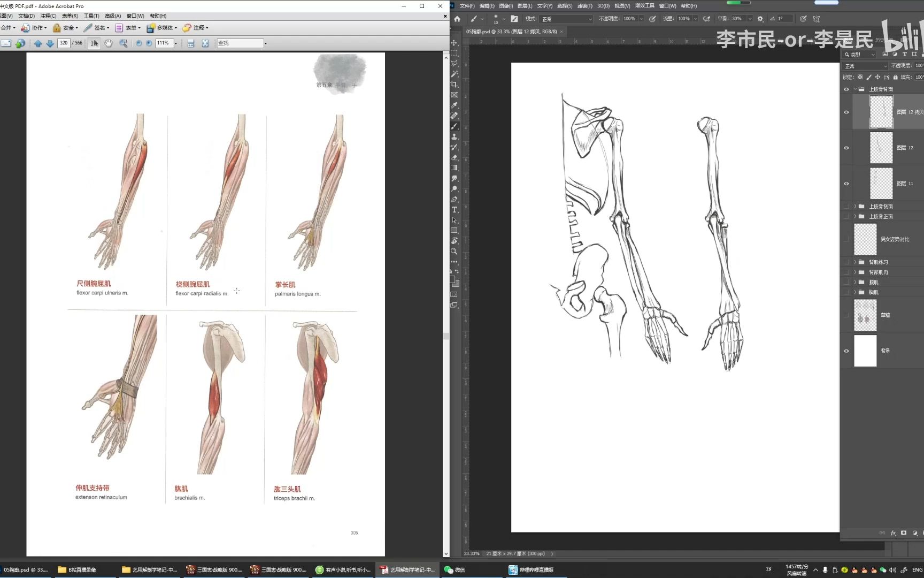Zoom out with the Acrobat minus button
This screenshot has width=924, height=578.
click(x=139, y=43)
